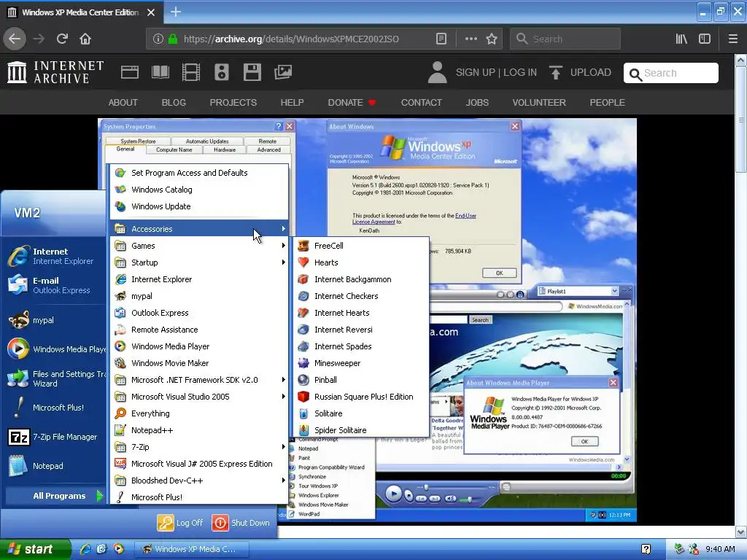The width and height of the screenshot is (747, 560).
Task: Click Shut Down button
Action: 241,522
